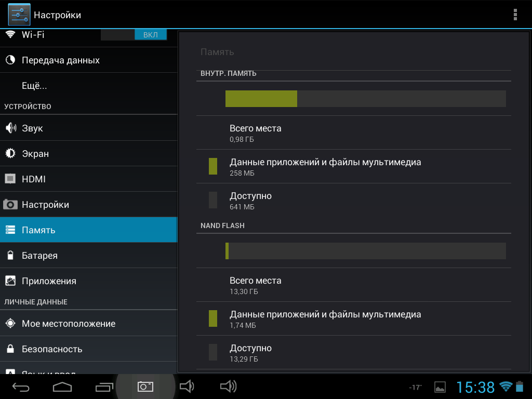
Task: Tap the camera icon beside Настройки
Action: click(10, 205)
